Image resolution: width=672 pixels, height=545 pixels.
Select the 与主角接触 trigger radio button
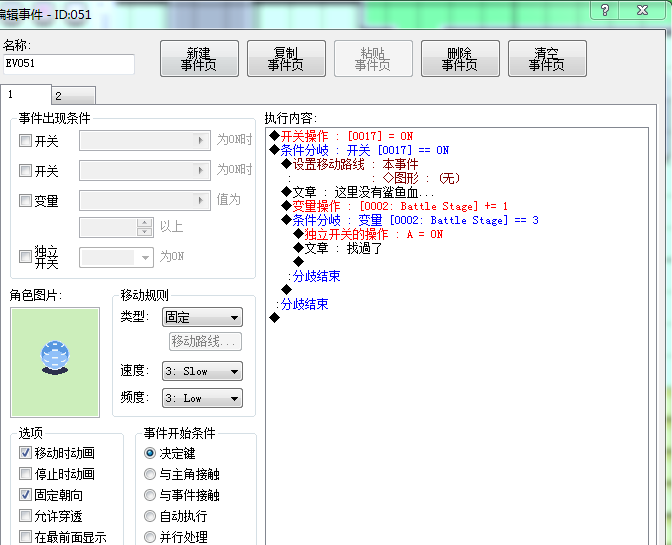pos(150,474)
